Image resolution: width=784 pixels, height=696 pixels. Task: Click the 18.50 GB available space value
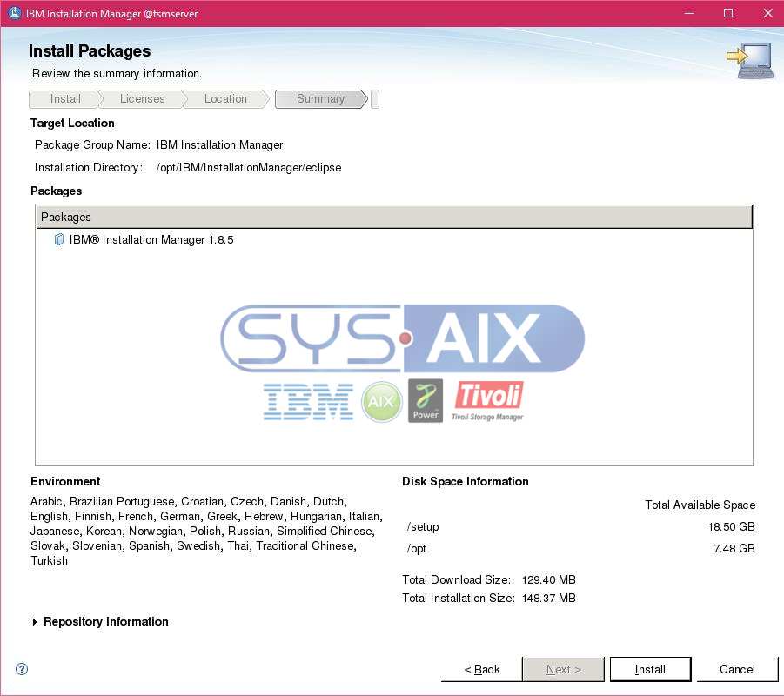[731, 526]
